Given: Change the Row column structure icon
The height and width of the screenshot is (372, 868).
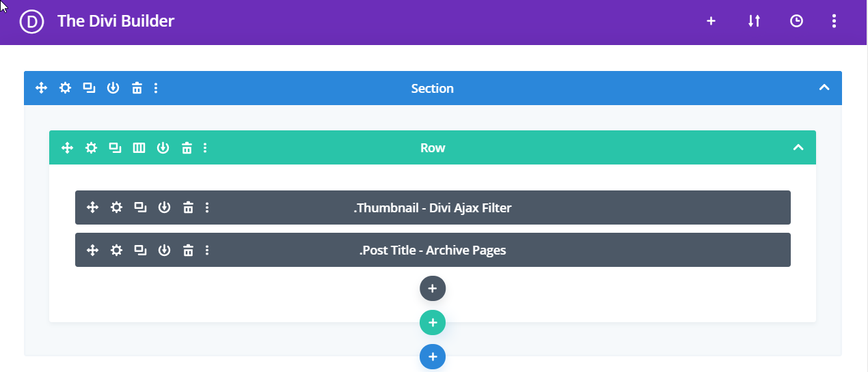Looking at the screenshot, I should (139, 148).
